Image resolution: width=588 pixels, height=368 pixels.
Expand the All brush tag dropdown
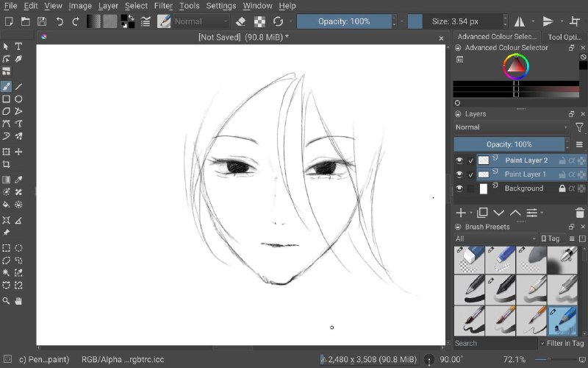(x=495, y=238)
